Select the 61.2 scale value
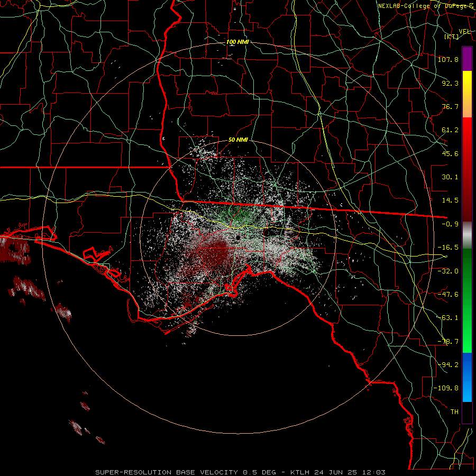Image resolution: width=476 pixels, height=476 pixels. click(x=450, y=130)
